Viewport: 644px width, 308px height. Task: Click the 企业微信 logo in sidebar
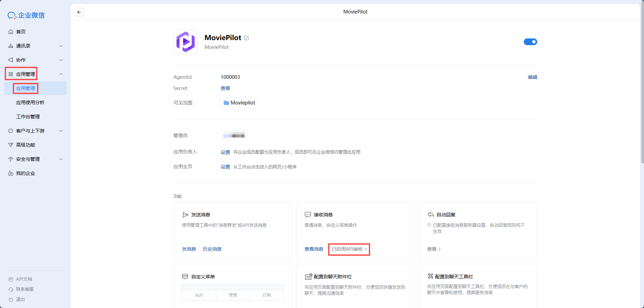pyautogui.click(x=26, y=15)
